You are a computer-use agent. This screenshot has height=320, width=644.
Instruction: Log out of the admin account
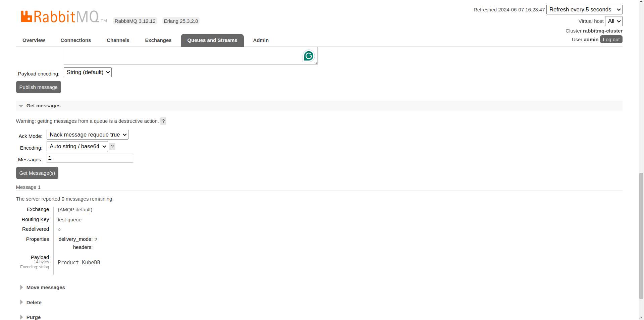[x=611, y=40]
